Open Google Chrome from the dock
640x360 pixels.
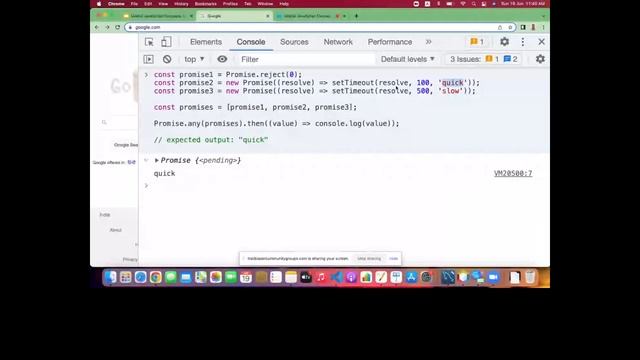pyautogui.click(x=156, y=278)
